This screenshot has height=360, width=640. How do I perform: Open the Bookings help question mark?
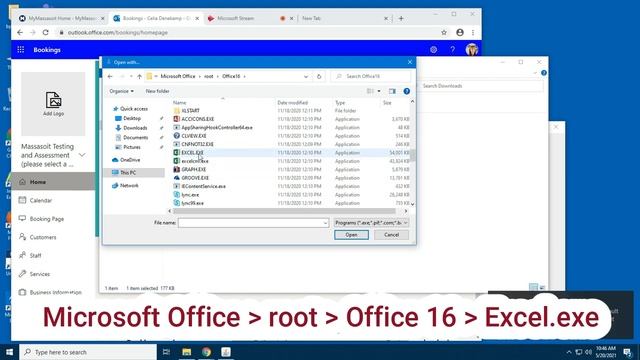[x=453, y=50]
